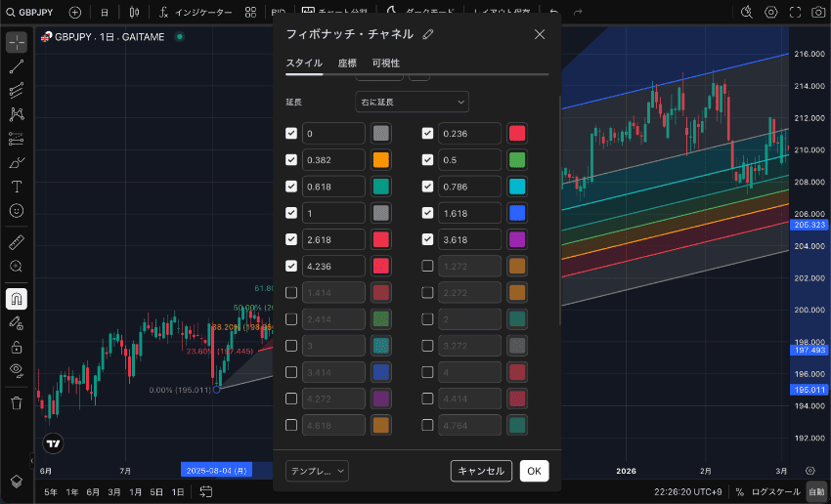Image resolution: width=831 pixels, height=504 pixels.
Task: Open the テンプレ template dropdown
Action: [317, 471]
